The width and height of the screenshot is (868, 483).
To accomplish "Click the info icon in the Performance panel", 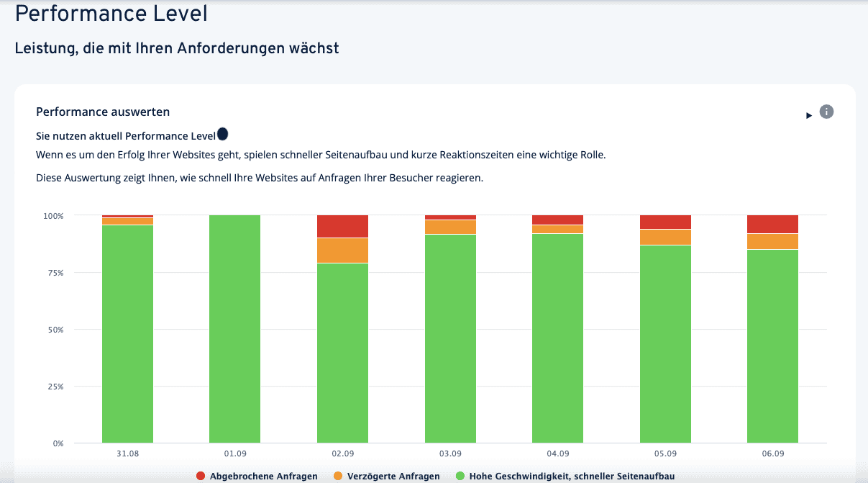I will click(x=826, y=112).
